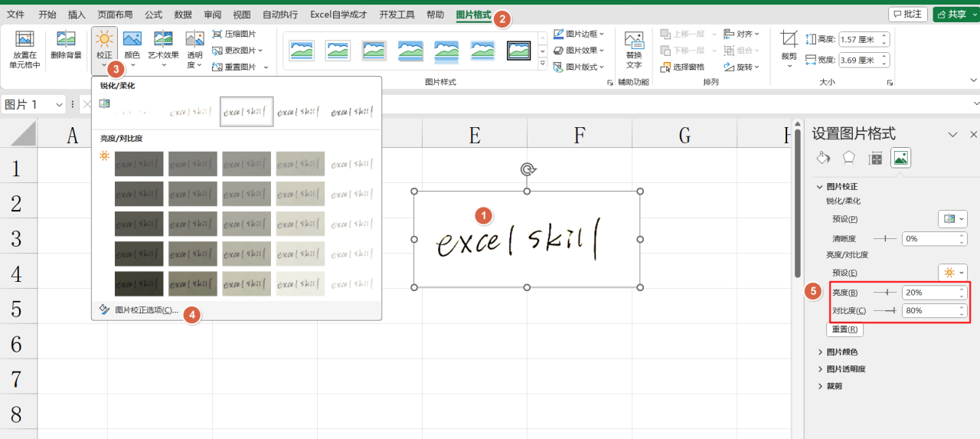Switch to the 公式 tab
The width and height of the screenshot is (980, 439).
coord(154,15)
